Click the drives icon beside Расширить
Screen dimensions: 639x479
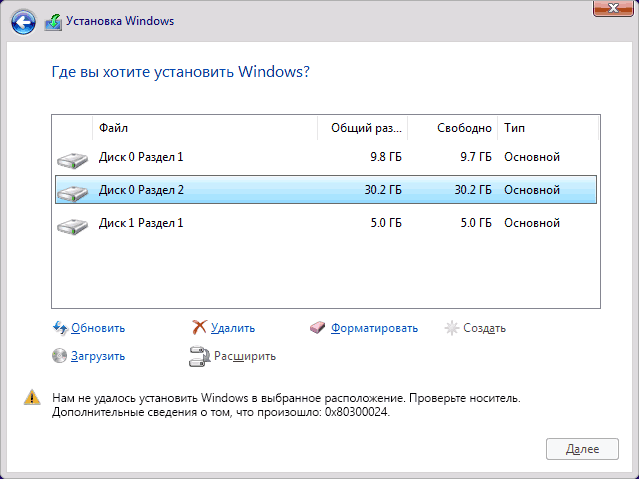[x=199, y=356]
